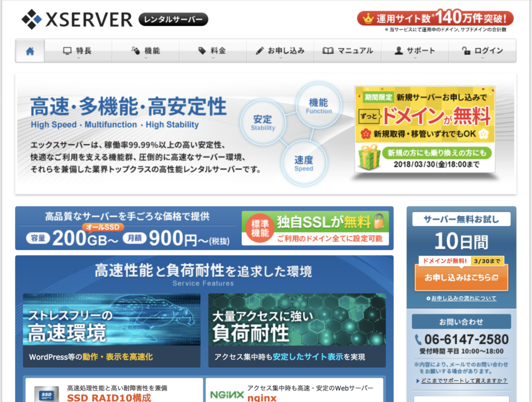Click the Service Features subtitle

(x=203, y=283)
